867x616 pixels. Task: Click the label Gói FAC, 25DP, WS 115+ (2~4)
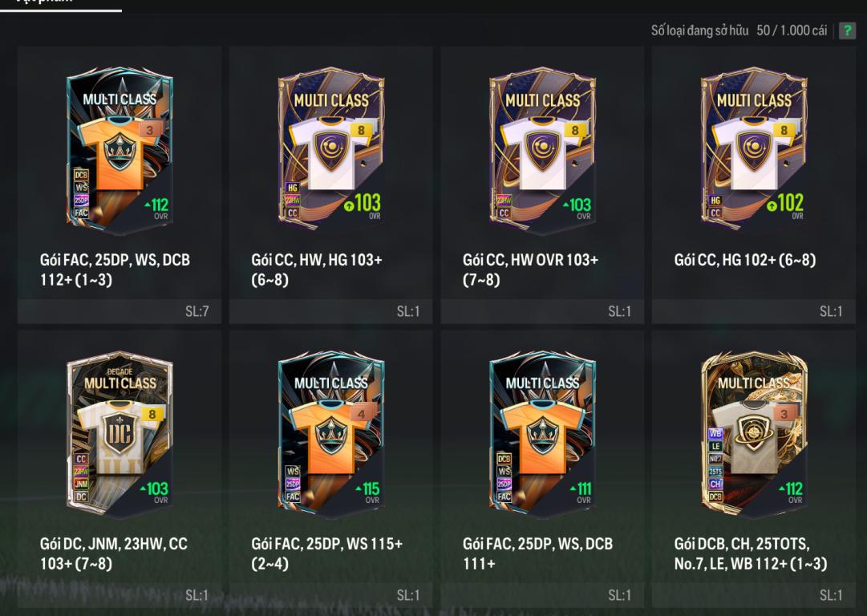coord(326,553)
